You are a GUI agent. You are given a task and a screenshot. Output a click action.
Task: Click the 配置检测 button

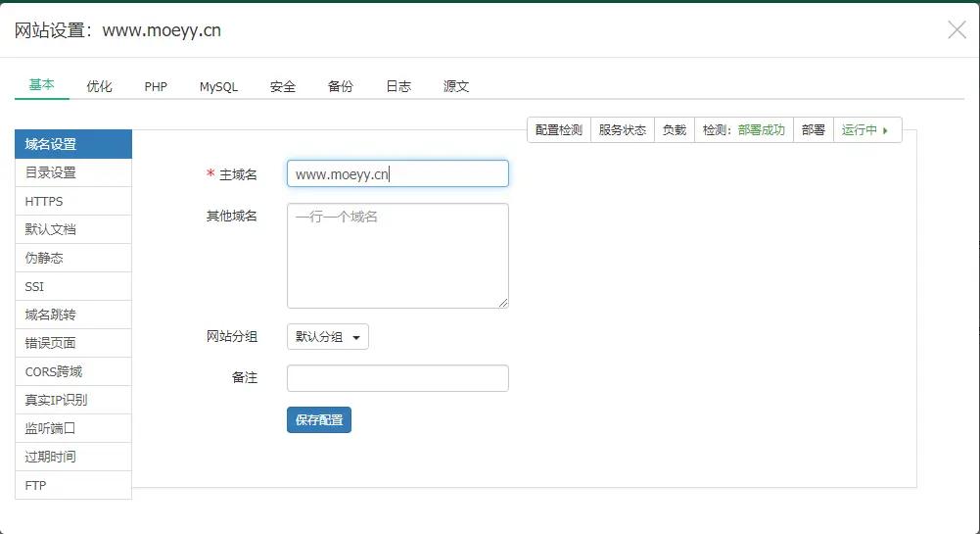pos(559,130)
